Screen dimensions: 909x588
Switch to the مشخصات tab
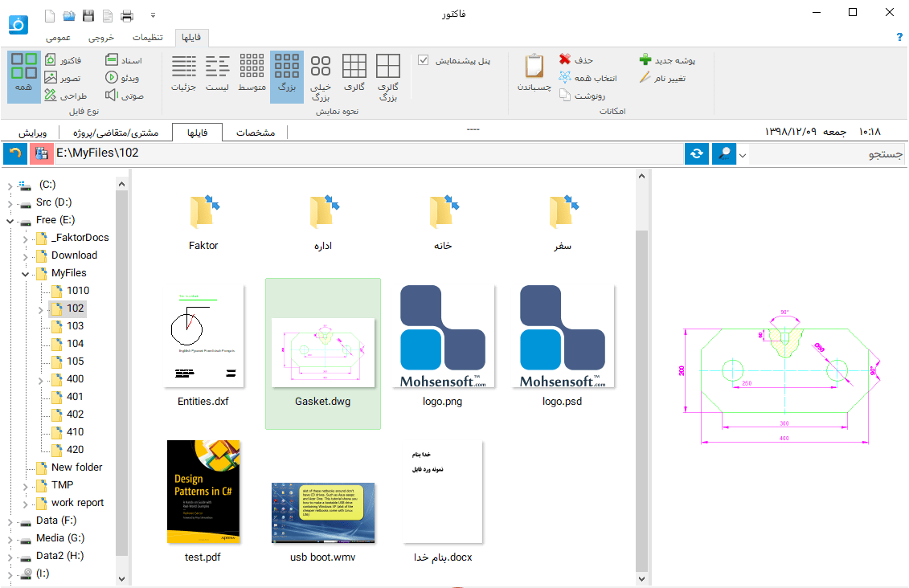[255, 133]
